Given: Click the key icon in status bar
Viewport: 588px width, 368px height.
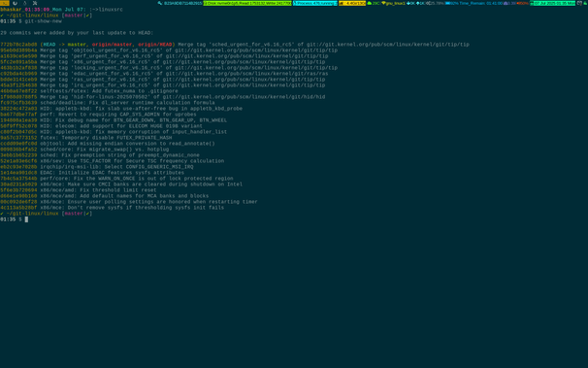Looking at the screenshot, I should coord(160,3).
